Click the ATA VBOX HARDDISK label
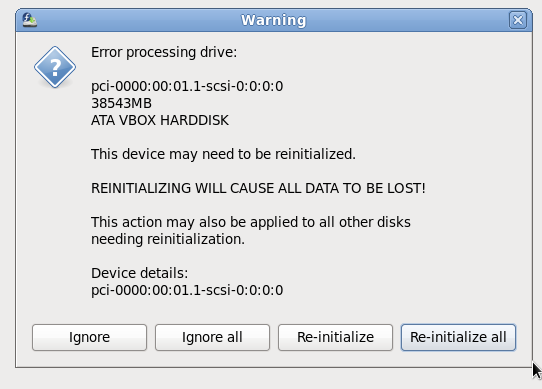 [x=160, y=120]
